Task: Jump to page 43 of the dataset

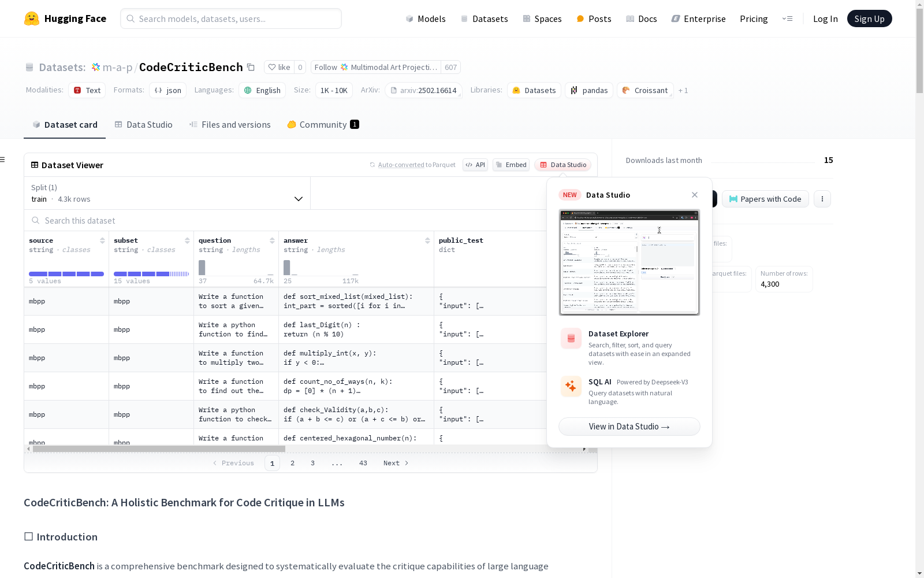Action: point(363,463)
